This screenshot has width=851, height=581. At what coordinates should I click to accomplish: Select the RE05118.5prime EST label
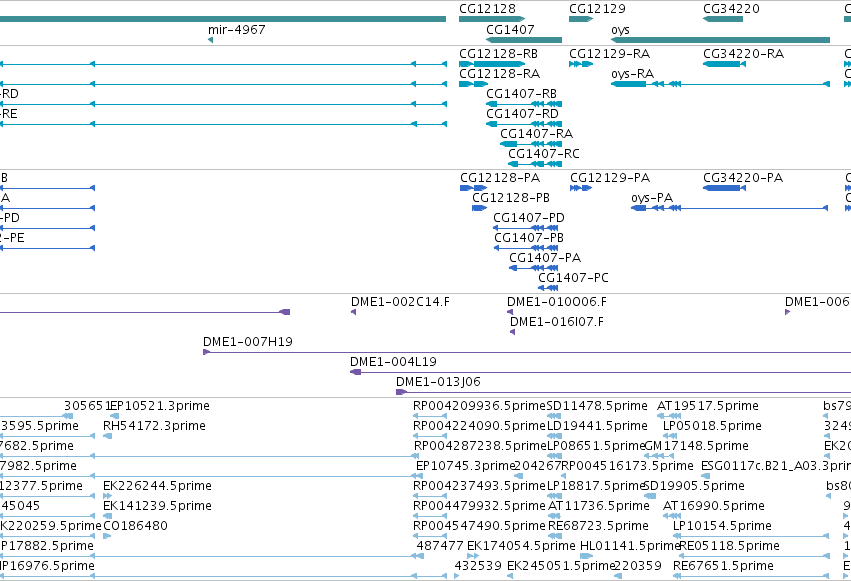coord(729,546)
